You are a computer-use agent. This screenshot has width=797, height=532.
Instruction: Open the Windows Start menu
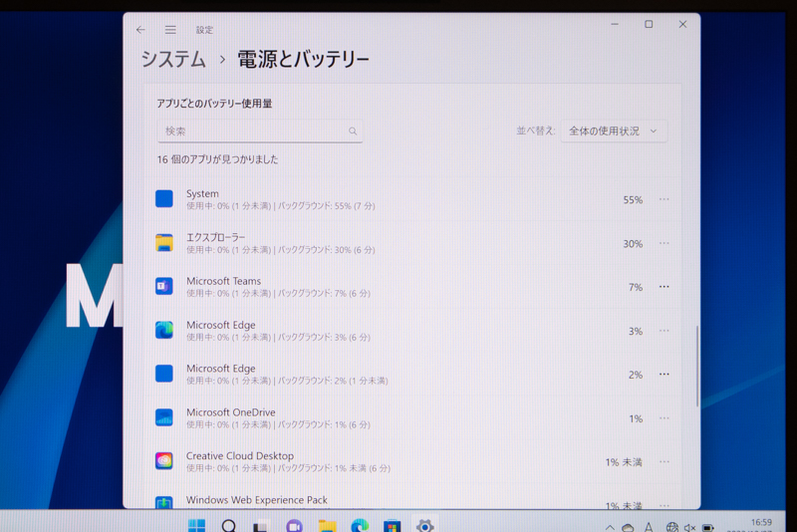point(196,525)
